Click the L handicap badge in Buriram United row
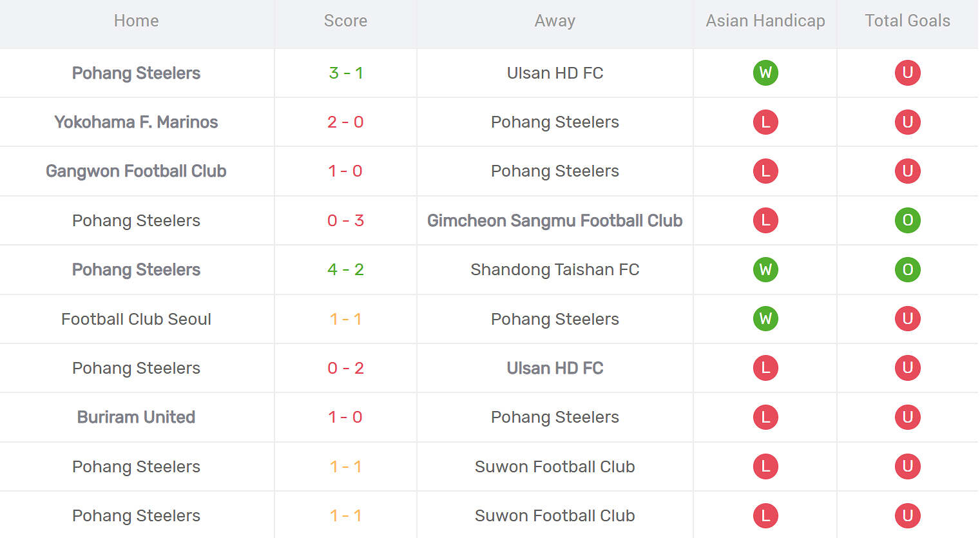980x538 pixels. pos(765,417)
